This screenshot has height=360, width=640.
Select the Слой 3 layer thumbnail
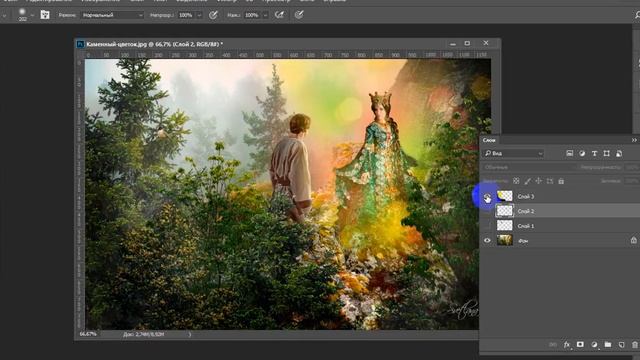pyautogui.click(x=505, y=196)
